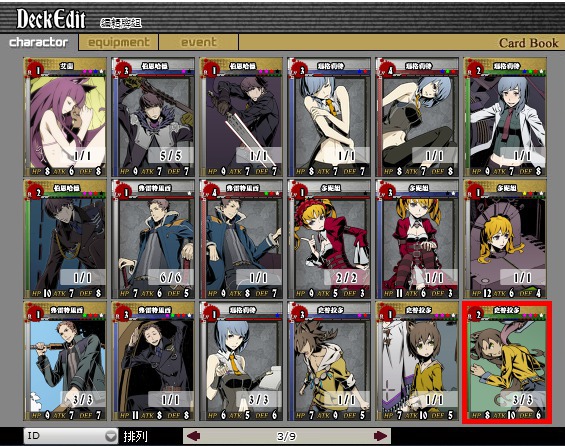Viewport: 565px width, 446px height.
Task: Choose the card showing 5/5 count
Action: [x=153, y=117]
